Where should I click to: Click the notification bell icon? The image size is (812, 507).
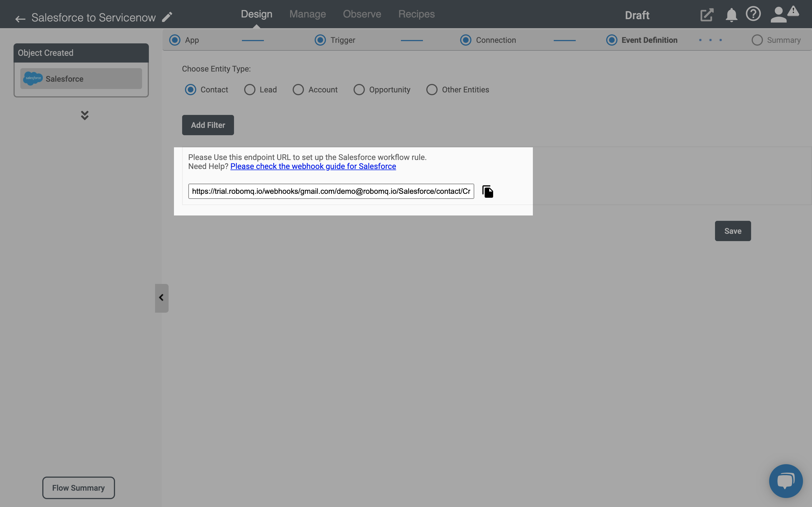click(x=731, y=15)
